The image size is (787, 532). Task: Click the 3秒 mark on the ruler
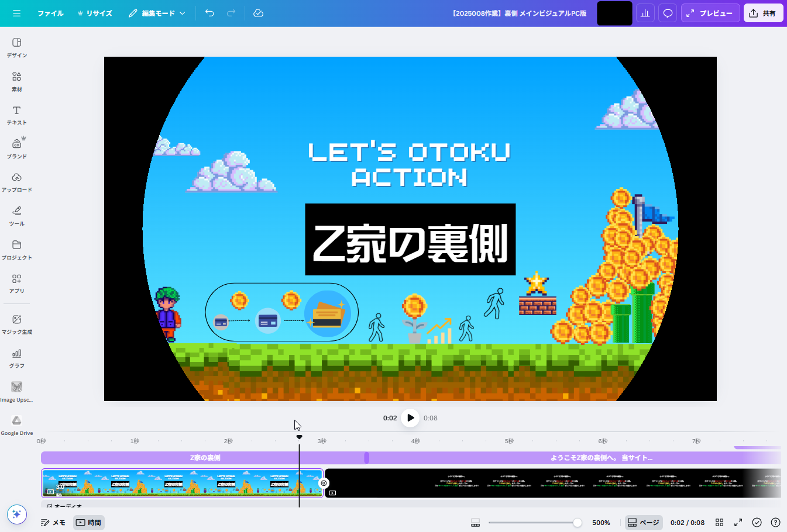pos(322,441)
